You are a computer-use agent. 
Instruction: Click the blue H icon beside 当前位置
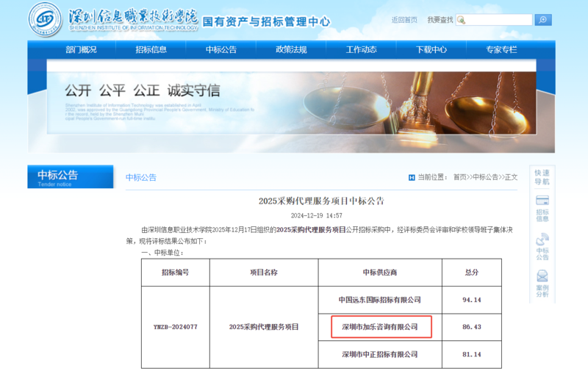tap(412, 177)
